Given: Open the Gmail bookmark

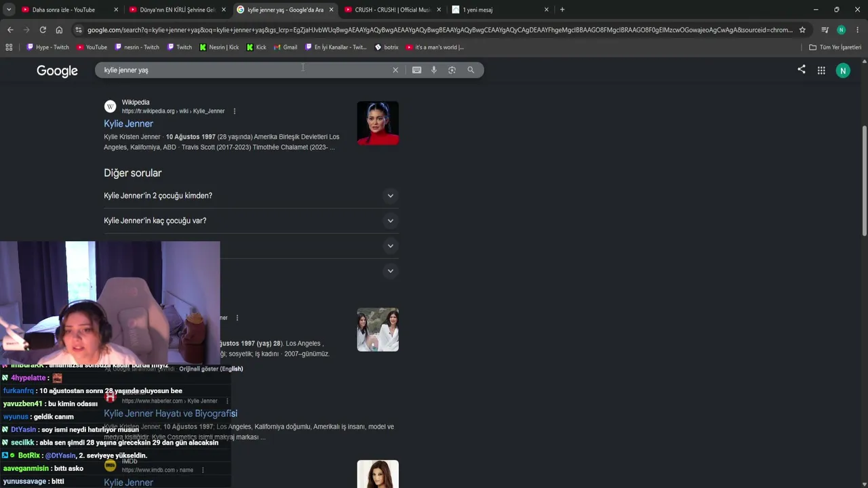Looking at the screenshot, I should click(x=285, y=47).
